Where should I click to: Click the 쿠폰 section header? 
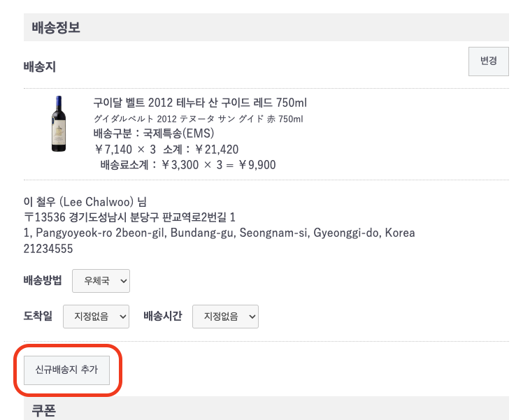click(x=43, y=411)
